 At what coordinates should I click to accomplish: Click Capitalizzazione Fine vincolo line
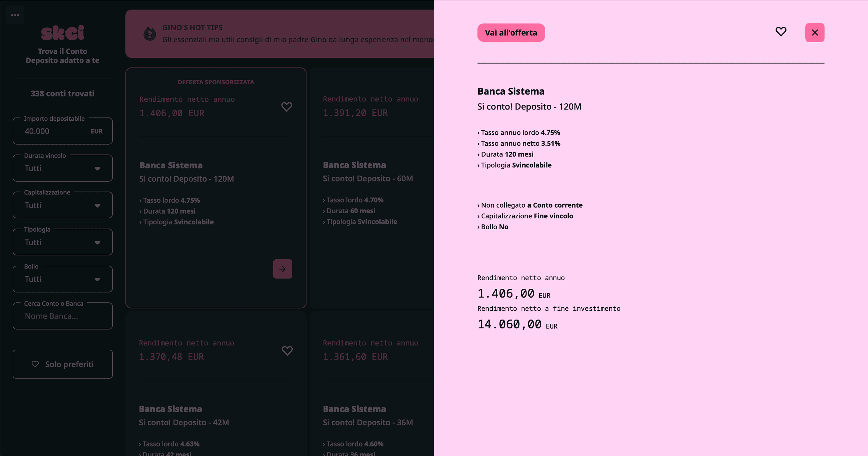(525, 216)
